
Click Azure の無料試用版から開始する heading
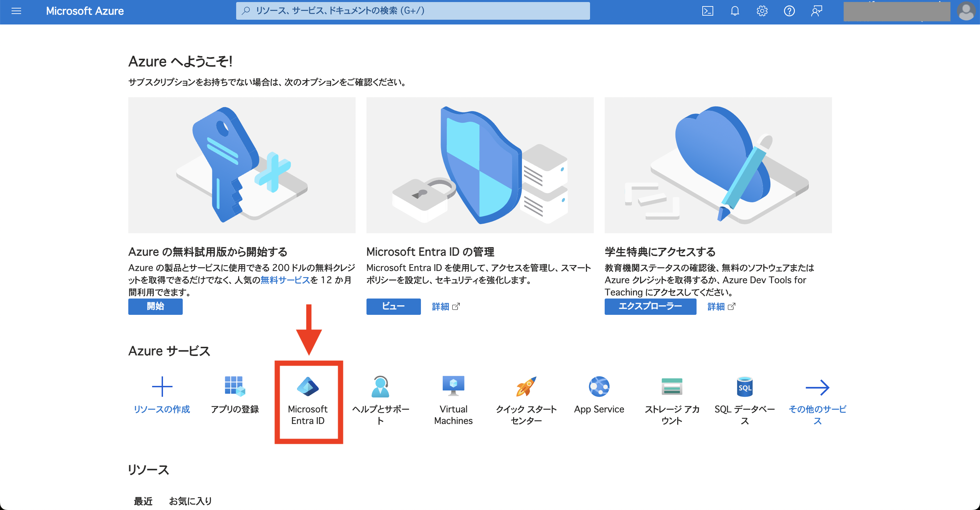click(208, 252)
